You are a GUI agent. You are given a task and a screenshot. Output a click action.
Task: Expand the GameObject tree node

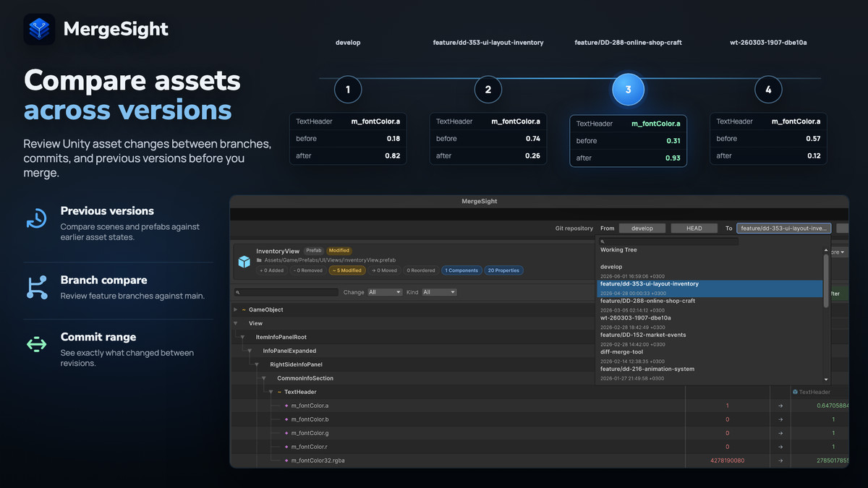point(236,309)
